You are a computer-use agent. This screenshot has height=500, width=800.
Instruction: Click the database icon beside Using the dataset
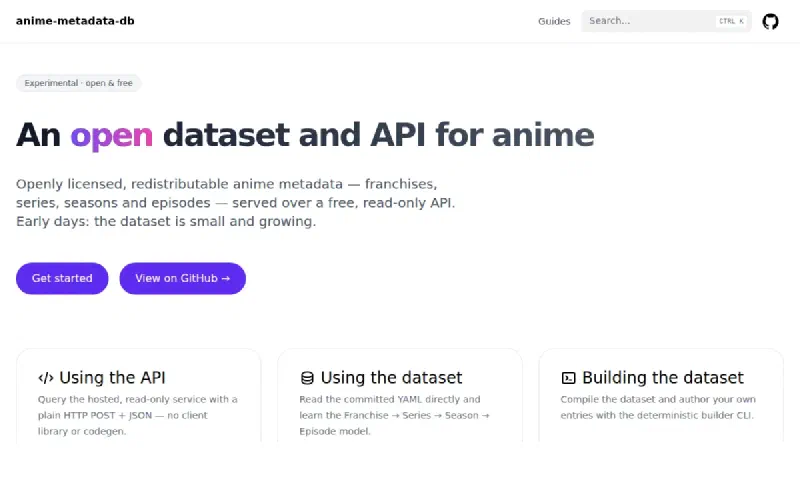[x=307, y=378]
